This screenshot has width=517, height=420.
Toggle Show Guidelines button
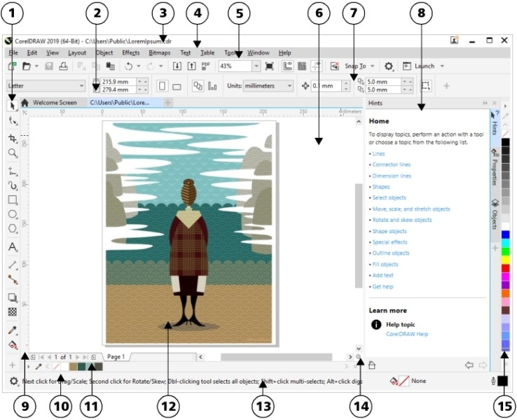pyautogui.click(x=316, y=66)
